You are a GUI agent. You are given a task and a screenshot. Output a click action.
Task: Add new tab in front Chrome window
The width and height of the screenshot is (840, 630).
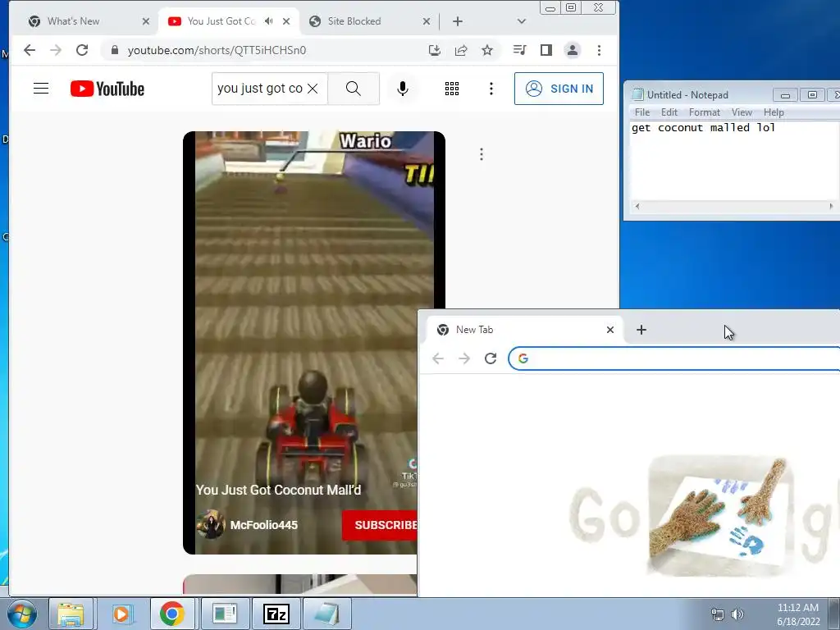click(x=641, y=330)
